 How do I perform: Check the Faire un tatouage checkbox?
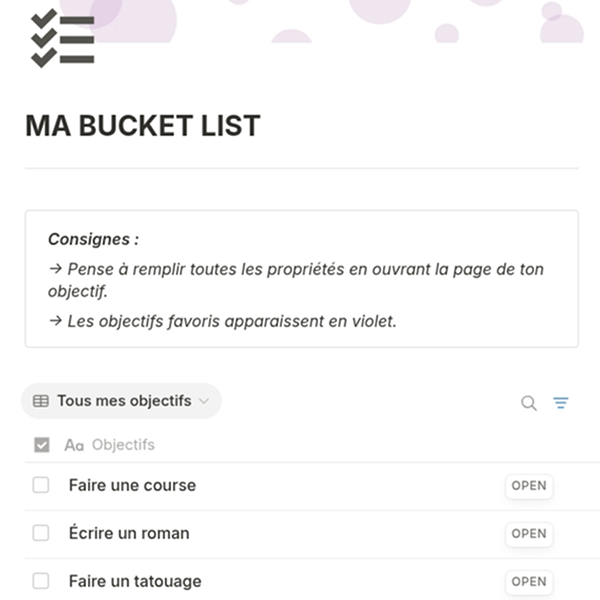coord(41,580)
